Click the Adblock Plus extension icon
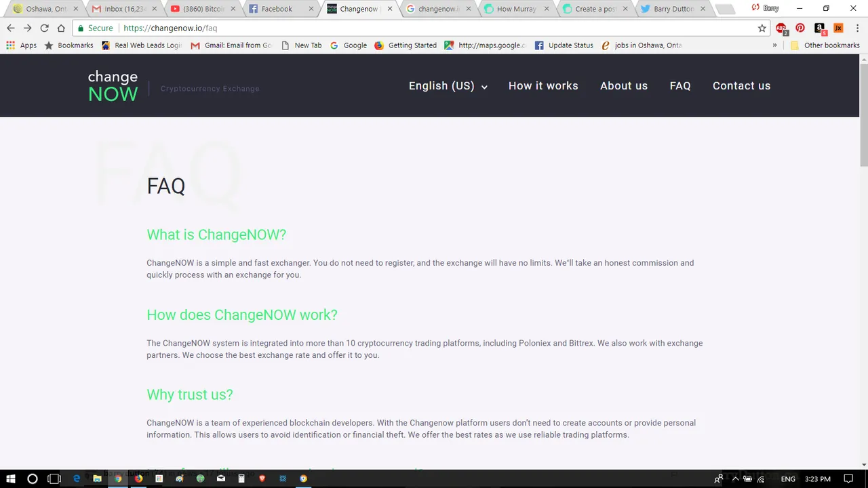868x488 pixels. point(781,28)
